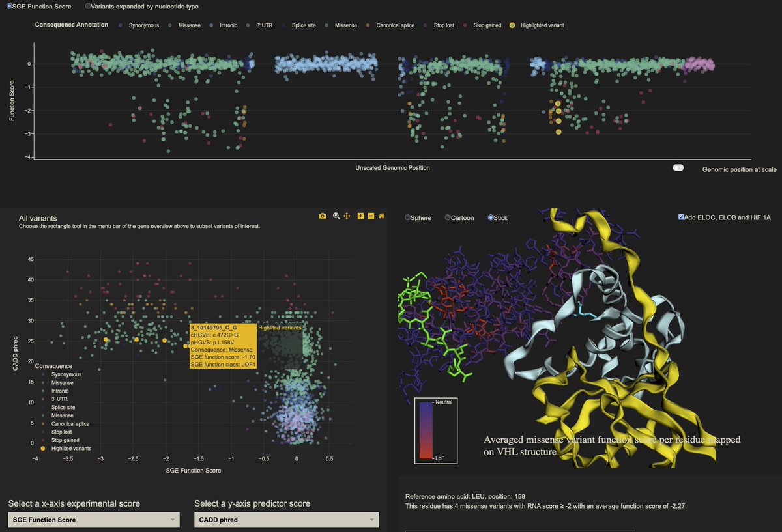
Task: Click the camera icon to download the scatter plot
Action: (323, 216)
